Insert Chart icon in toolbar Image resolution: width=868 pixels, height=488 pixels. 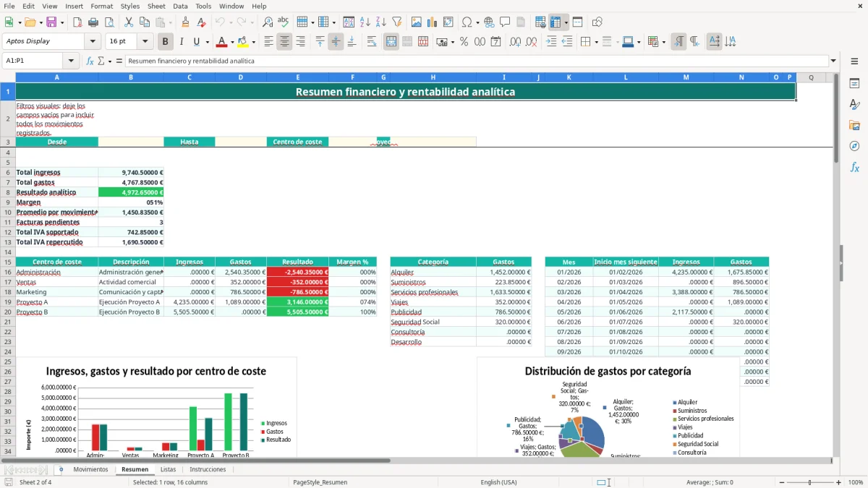433,22
